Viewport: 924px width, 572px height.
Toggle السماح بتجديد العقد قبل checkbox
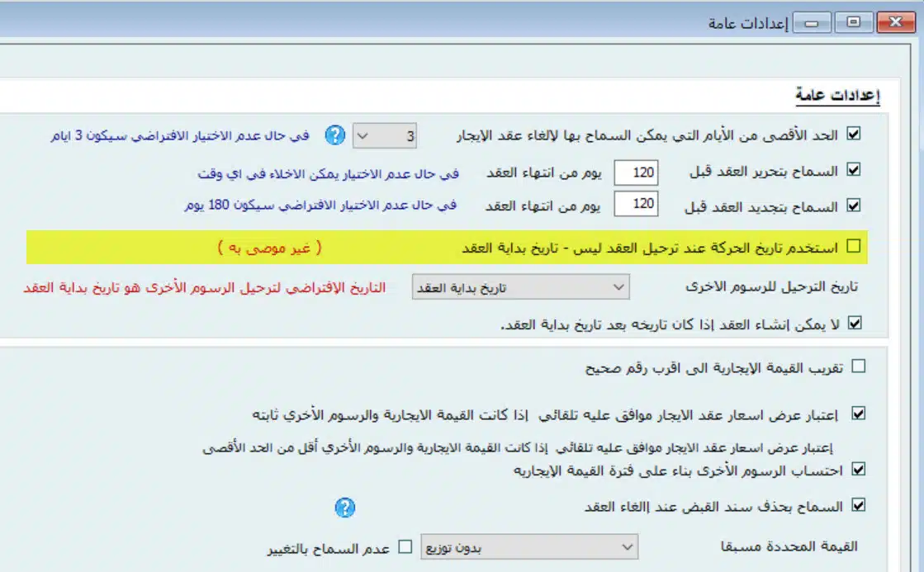(x=853, y=206)
